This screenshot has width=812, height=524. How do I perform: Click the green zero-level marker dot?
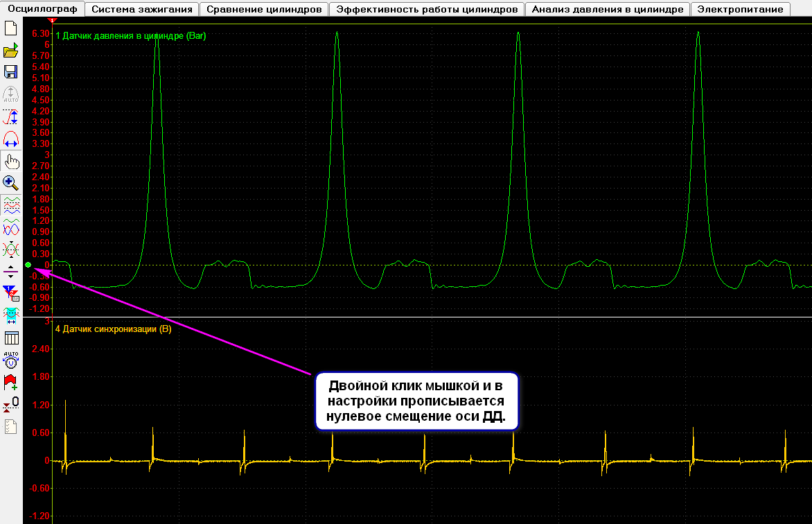pos(28,265)
